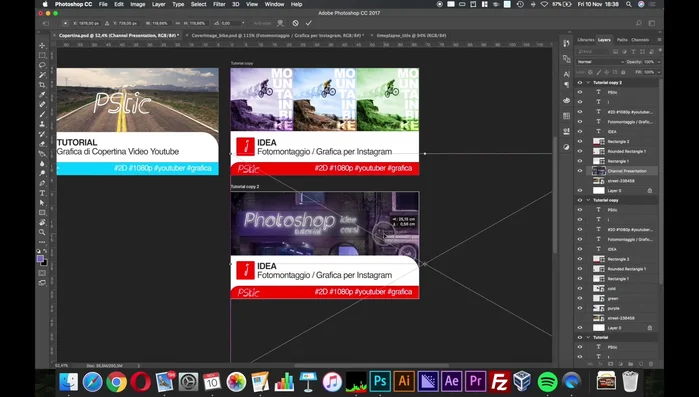Select the Rectangular Marquee tool
The image size is (699, 397).
point(42,55)
